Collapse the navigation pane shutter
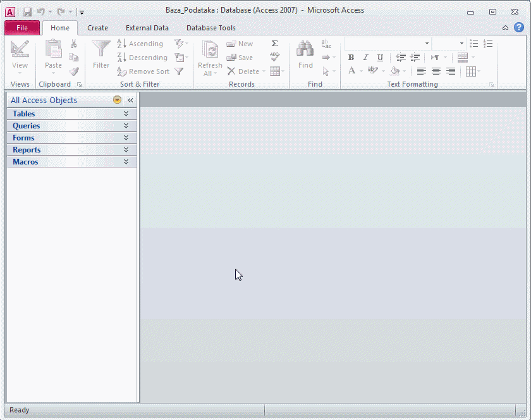Image resolution: width=531 pixels, height=420 pixels. point(130,100)
